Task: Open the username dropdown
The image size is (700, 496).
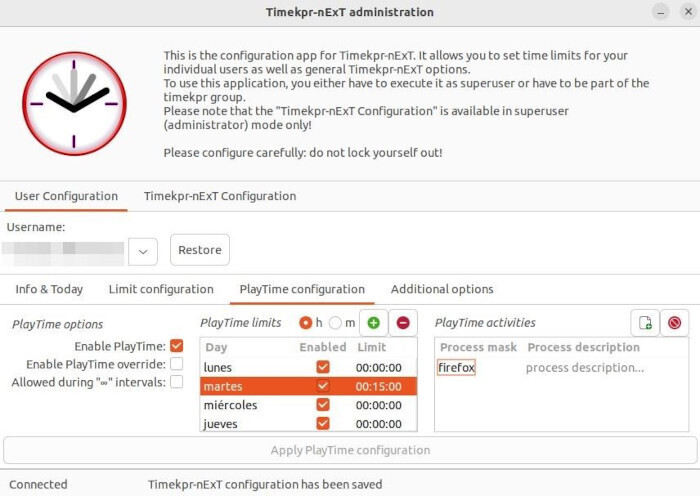Action: [143, 251]
